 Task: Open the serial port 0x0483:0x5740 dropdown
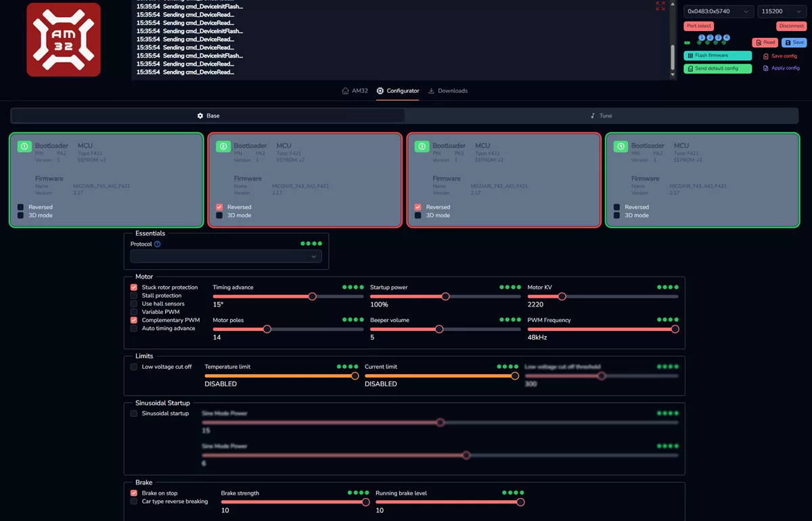point(718,12)
